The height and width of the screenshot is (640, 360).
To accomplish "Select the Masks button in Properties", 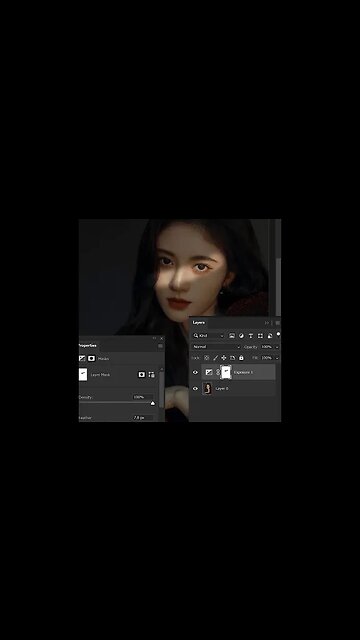I will click(x=91, y=358).
